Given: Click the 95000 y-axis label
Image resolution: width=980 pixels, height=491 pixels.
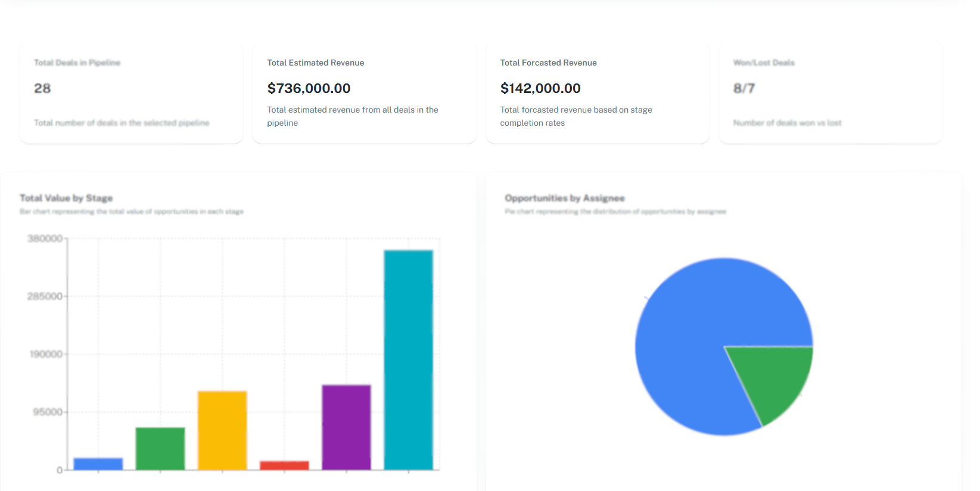Looking at the screenshot, I should (x=47, y=412).
